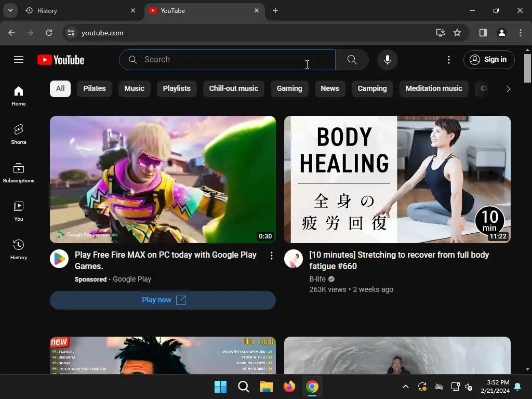Open the Free Fire MAX video title
532x399 pixels.
(x=166, y=261)
